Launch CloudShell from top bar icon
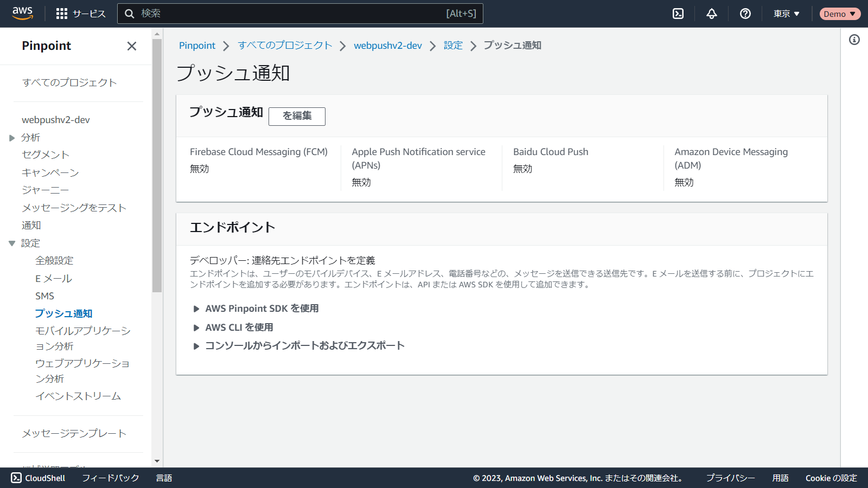868x488 pixels. [678, 14]
